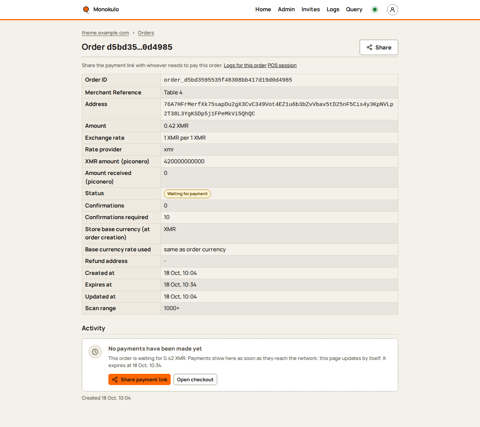The height and width of the screenshot is (427, 480).
Task: Go to the Invites navigation item
Action: pos(311,9)
